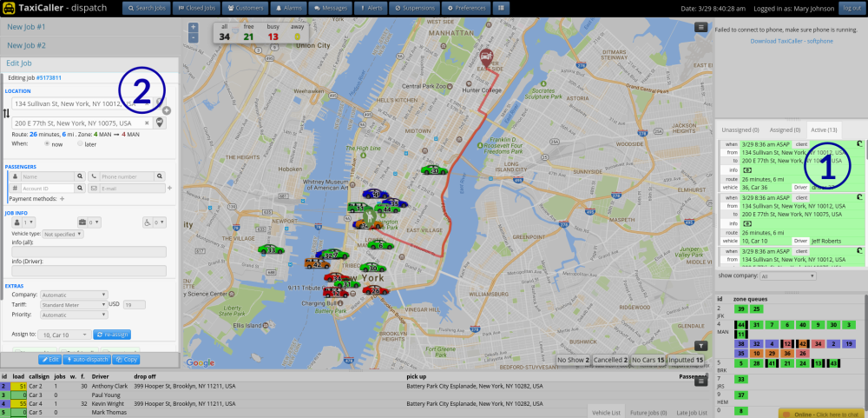Click car 30 marker on the map

point(372,267)
